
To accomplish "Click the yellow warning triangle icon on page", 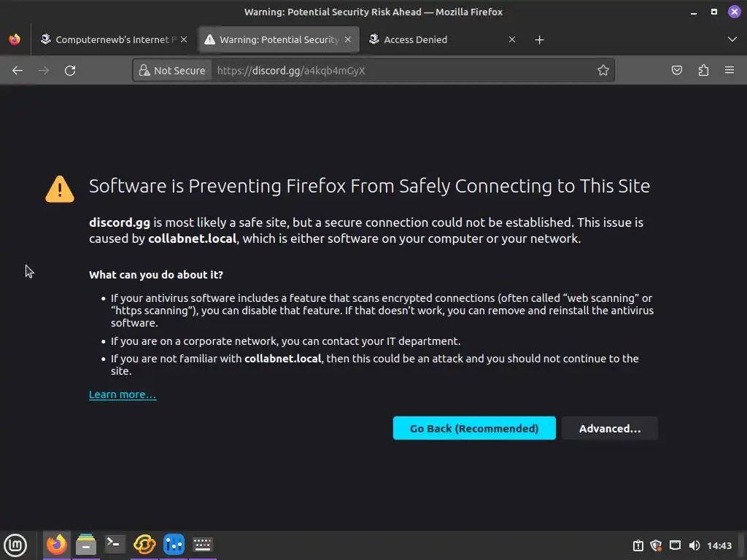I will click(60, 189).
